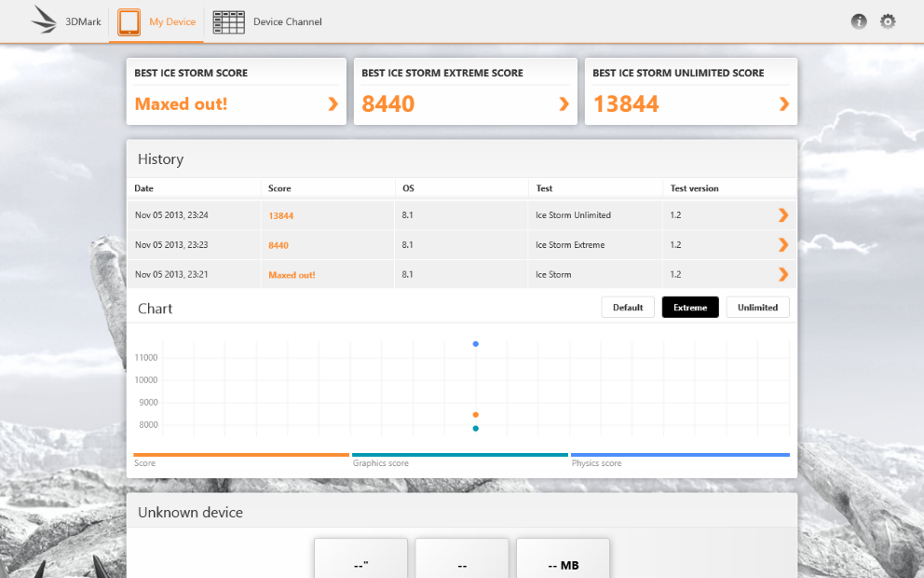Show the Default chart

(628, 308)
